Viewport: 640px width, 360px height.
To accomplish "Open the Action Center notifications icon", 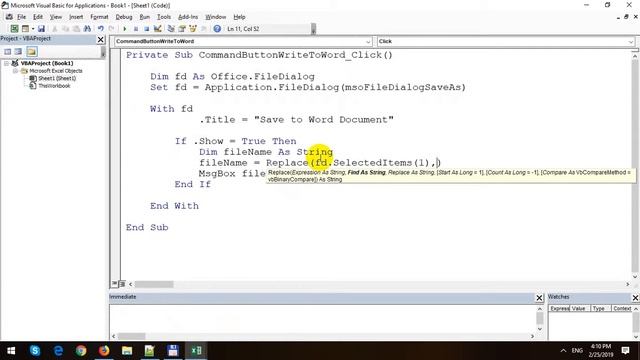I will (625, 351).
